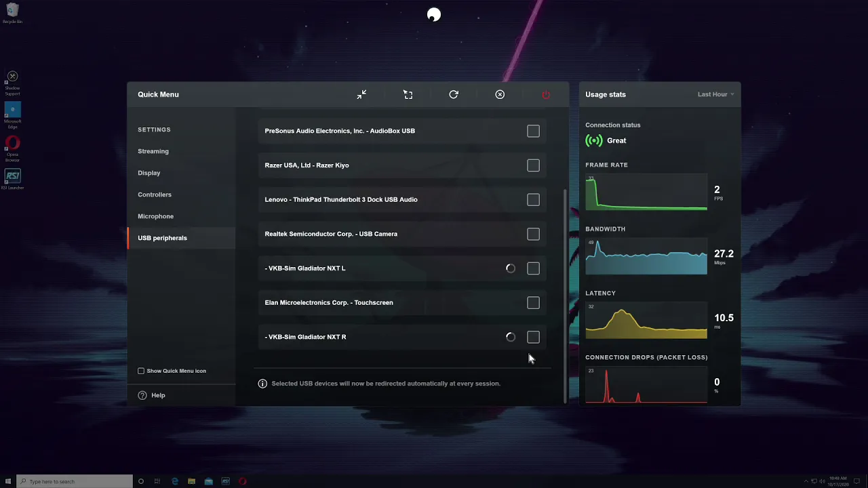Click the white Shadow logo at top of screen
The width and height of the screenshot is (868, 488).
434,15
